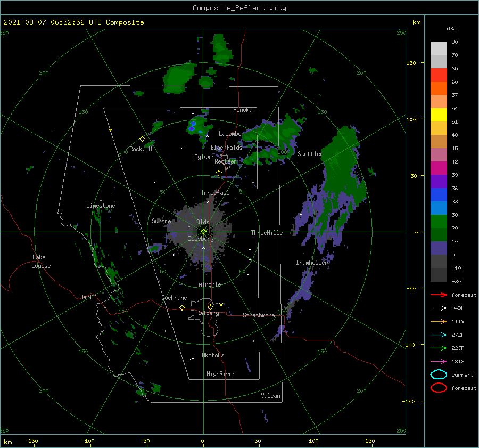Click the white 04DK arrow icon
The width and height of the screenshot is (479, 448).
(x=439, y=308)
